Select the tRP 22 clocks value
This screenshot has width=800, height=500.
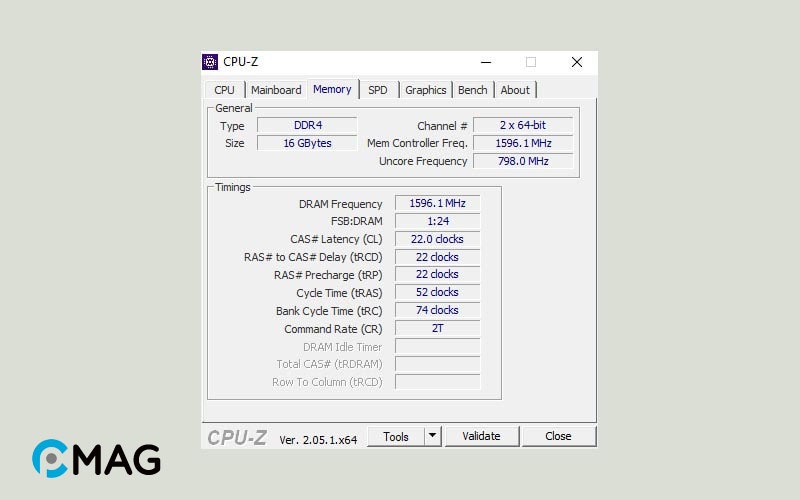pyautogui.click(x=437, y=274)
